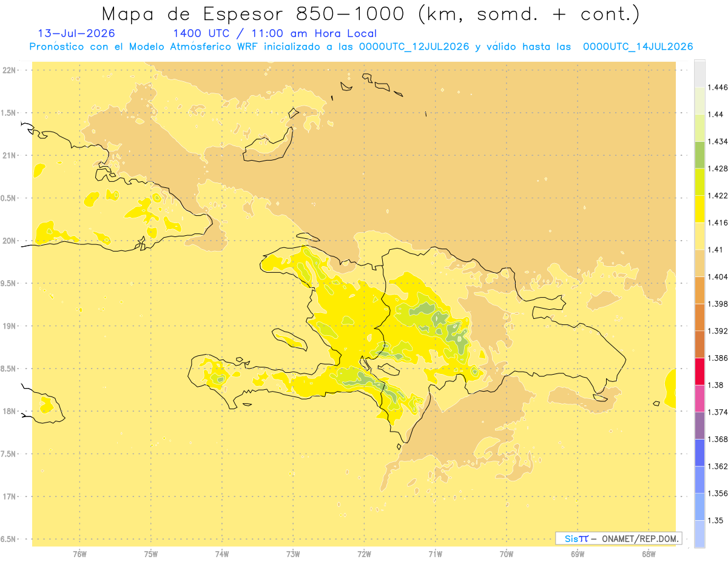This screenshot has height=562, width=728.
Task: Pick the pink swatch between 1.374 and 1.38
Action: click(x=699, y=398)
